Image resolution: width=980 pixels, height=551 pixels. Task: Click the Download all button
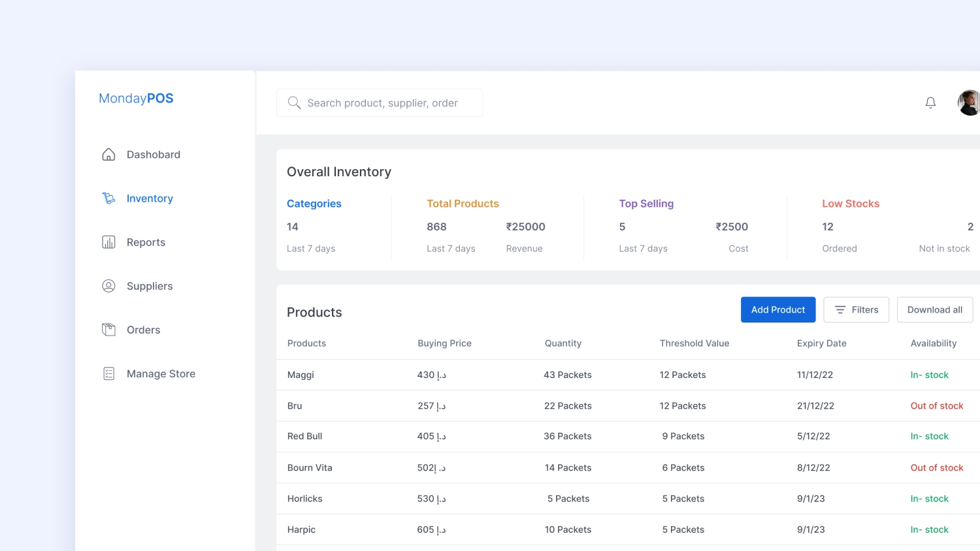(x=934, y=309)
